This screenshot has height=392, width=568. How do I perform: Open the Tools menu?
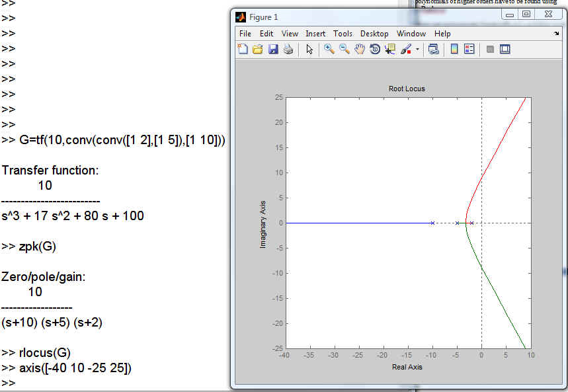coord(343,34)
